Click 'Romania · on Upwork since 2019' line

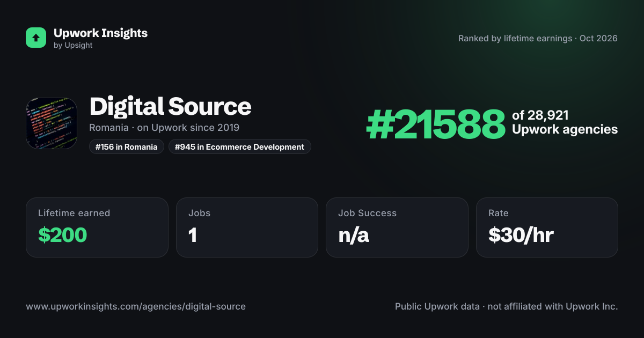(164, 128)
